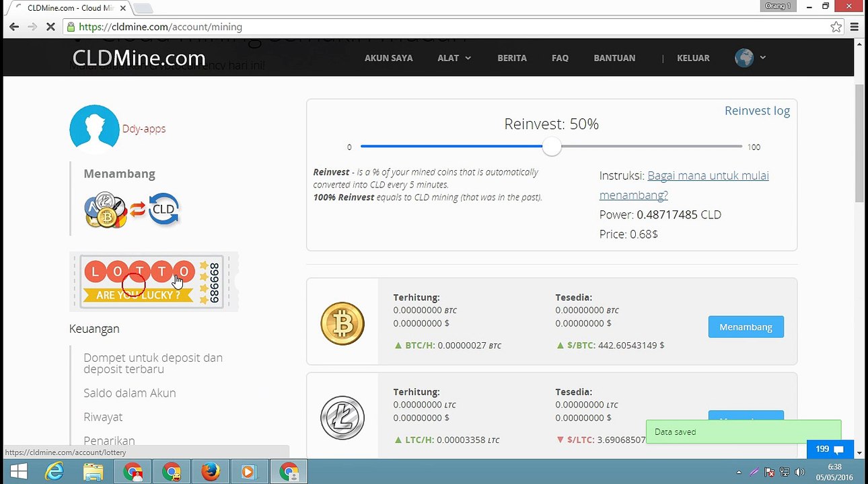Click the browser forward arrow
This screenshot has width=868, height=484.
pos(32,27)
